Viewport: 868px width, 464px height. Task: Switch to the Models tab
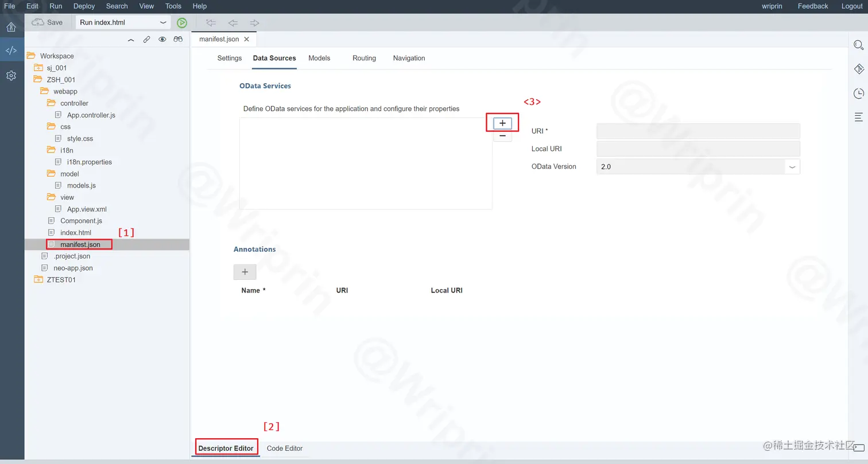(319, 58)
